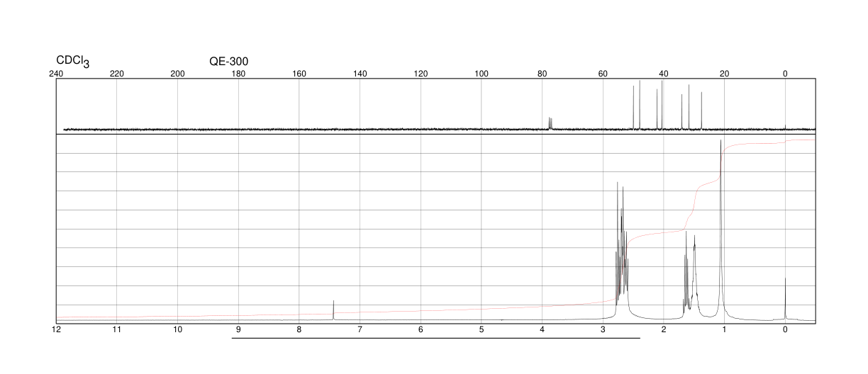Click the 0 ppm label on lower proton axis
The width and height of the screenshot is (868, 374).
pyautogui.click(x=785, y=329)
